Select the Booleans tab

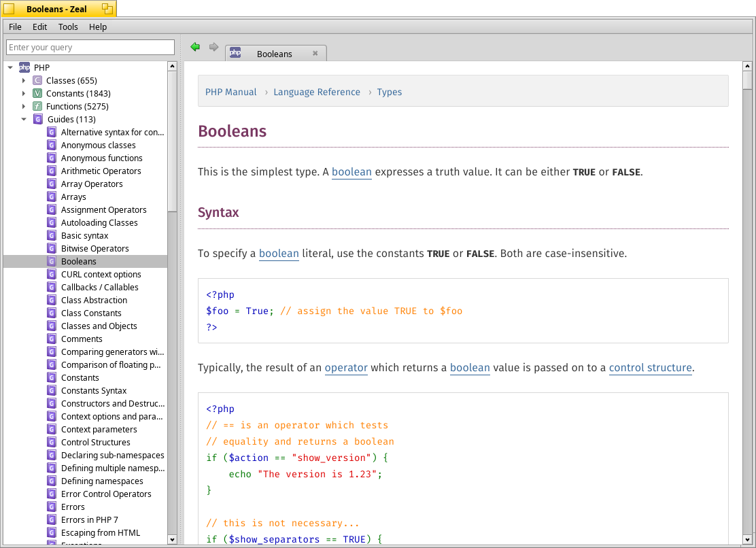pyautogui.click(x=276, y=54)
